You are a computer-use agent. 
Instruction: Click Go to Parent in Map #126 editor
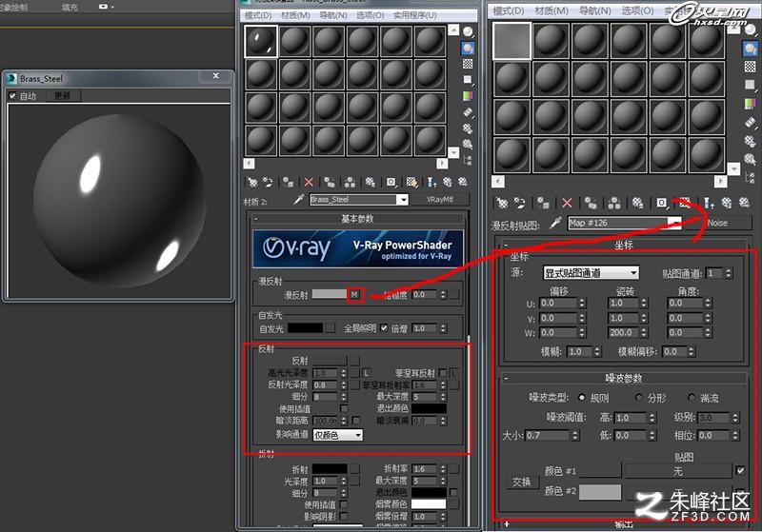(709, 203)
